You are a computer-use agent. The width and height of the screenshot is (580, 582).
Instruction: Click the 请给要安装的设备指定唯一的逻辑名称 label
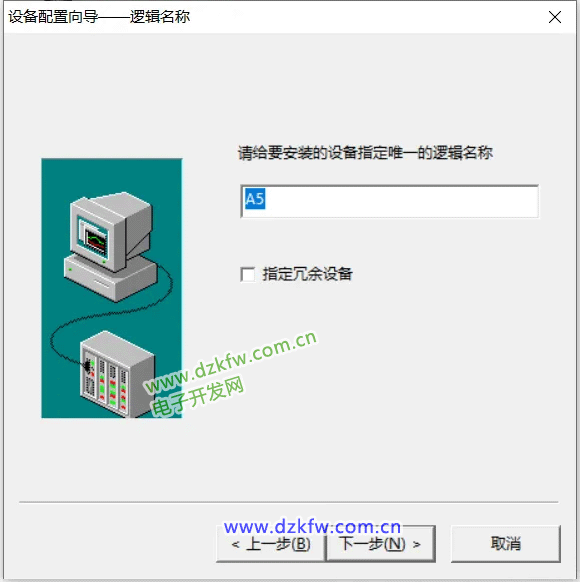point(365,153)
